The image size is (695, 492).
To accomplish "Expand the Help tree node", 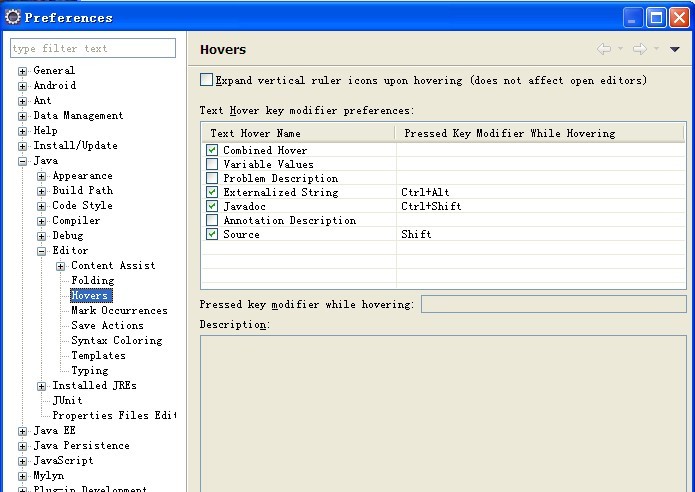I will tap(22, 131).
